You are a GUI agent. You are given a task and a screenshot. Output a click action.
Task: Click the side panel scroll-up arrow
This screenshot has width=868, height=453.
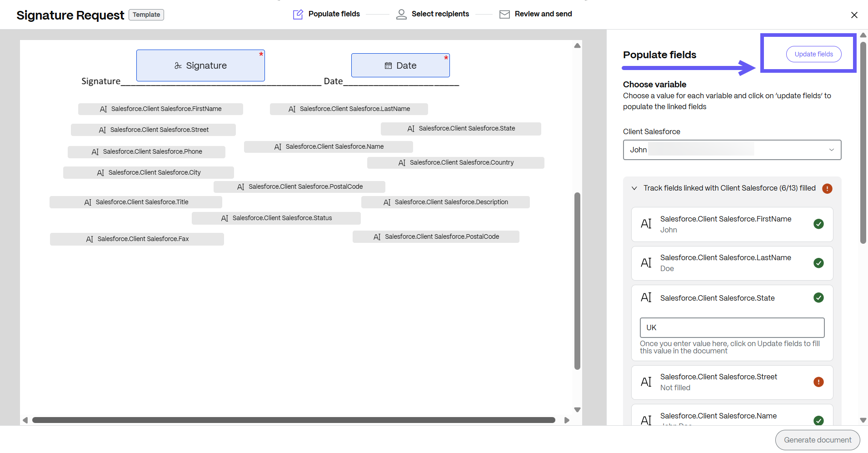point(863,35)
